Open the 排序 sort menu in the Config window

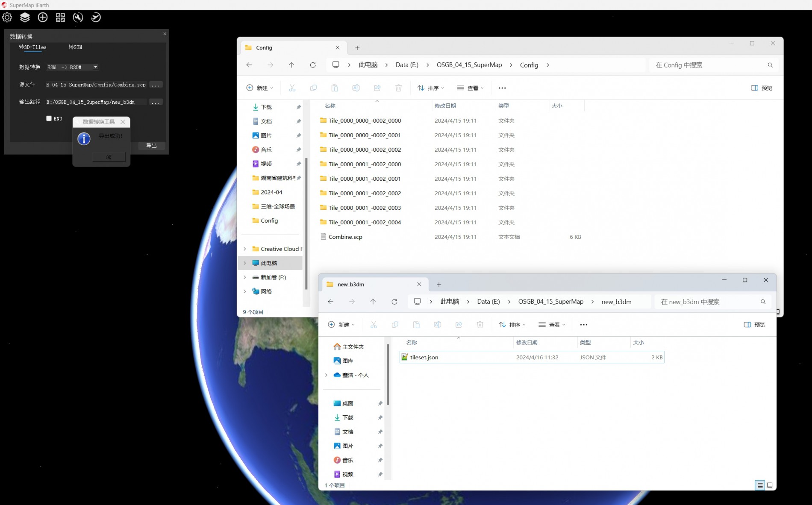[430, 88]
